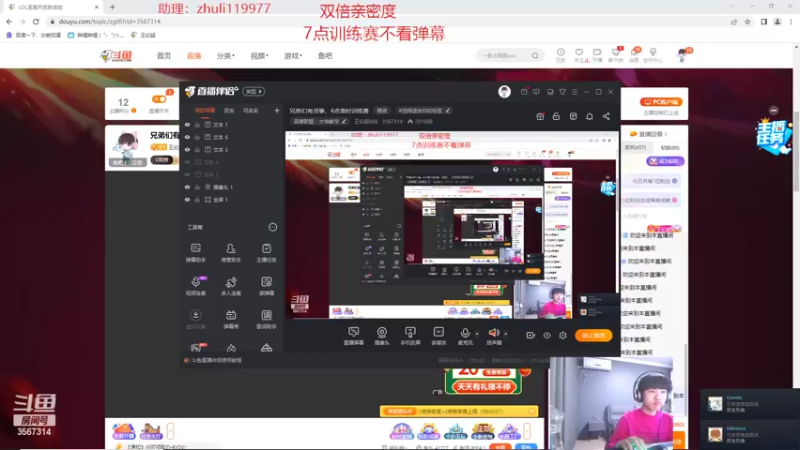Select the first scene tab
The height and width of the screenshot is (450, 800).
(x=205, y=110)
